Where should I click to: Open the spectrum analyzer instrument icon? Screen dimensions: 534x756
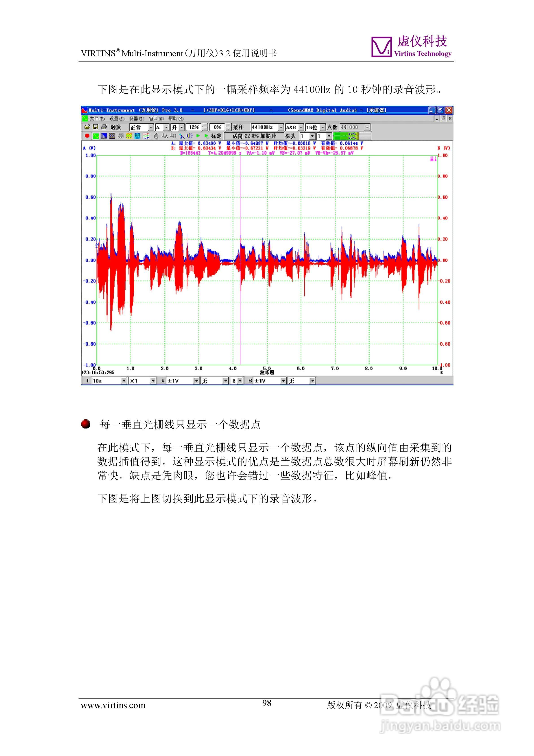[x=104, y=136]
